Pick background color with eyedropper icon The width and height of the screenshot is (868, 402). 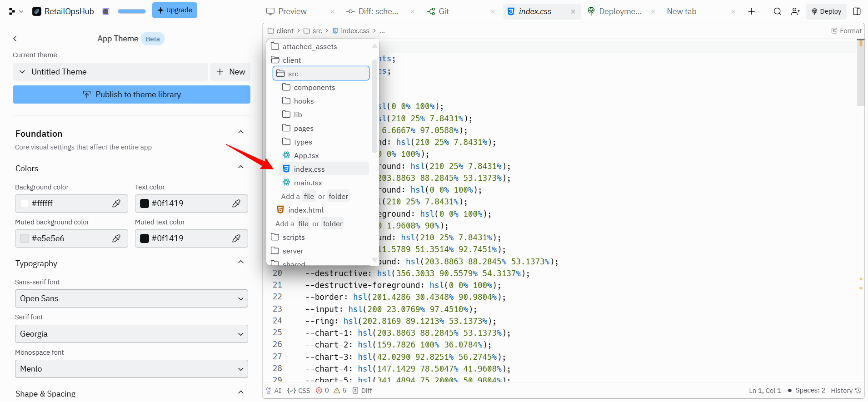click(116, 203)
